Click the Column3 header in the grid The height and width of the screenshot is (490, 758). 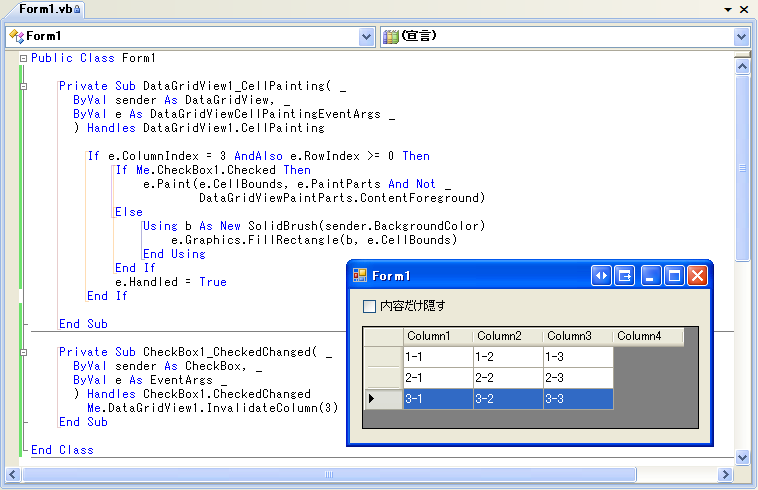pos(578,336)
